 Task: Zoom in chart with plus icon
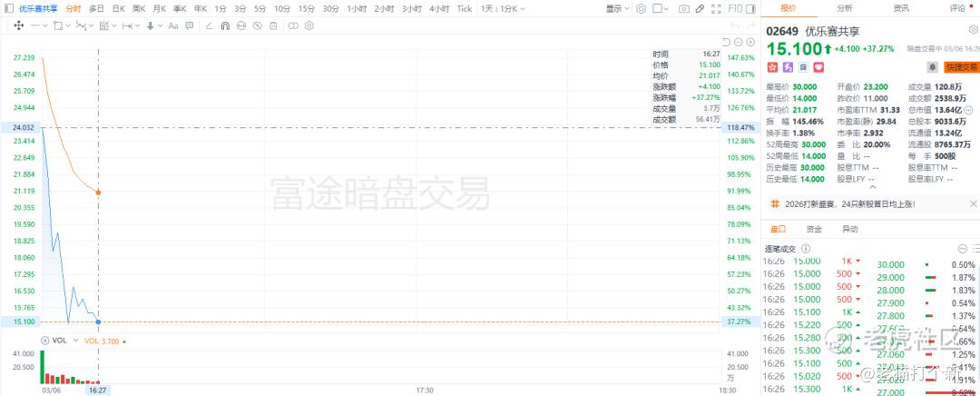750,42
